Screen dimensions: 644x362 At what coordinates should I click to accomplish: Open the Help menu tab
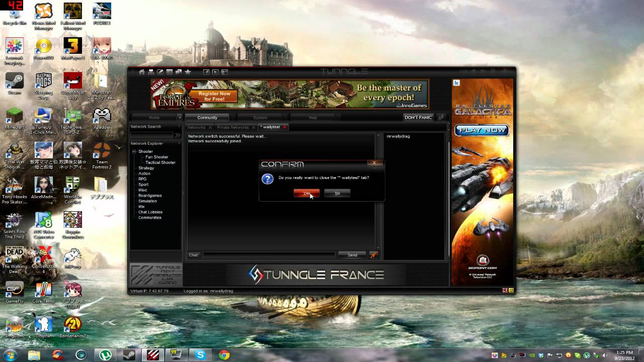(x=313, y=117)
